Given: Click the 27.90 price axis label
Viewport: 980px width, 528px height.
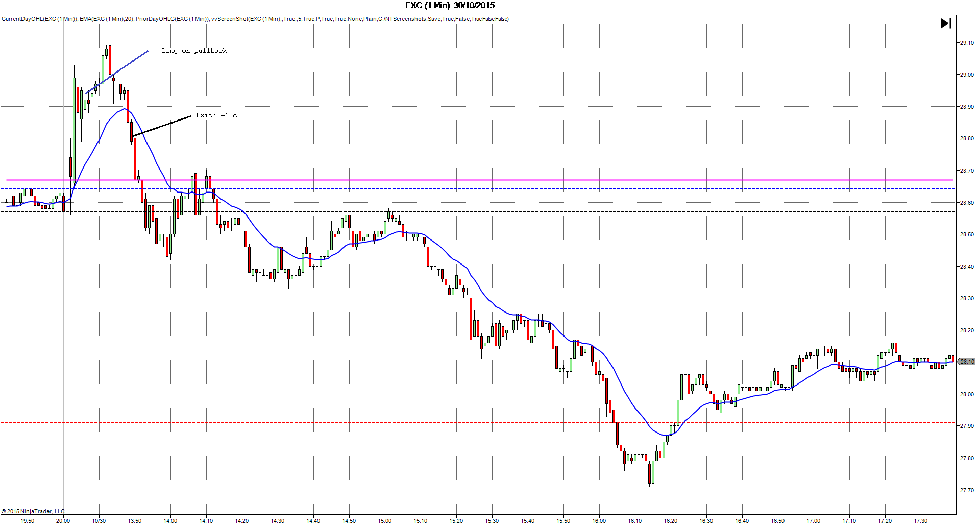Looking at the screenshot, I should [966, 426].
